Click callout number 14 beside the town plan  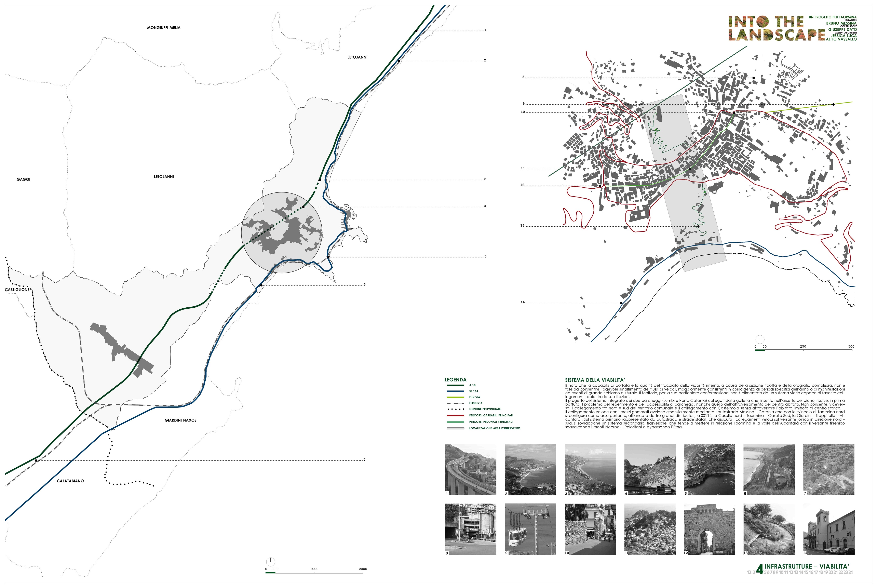(522, 302)
